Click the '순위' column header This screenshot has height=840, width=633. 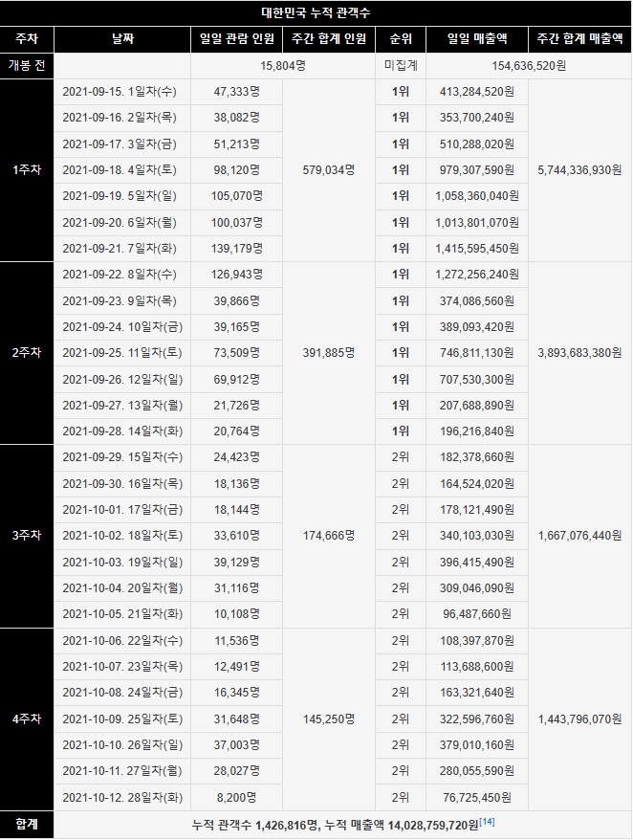pos(401,39)
